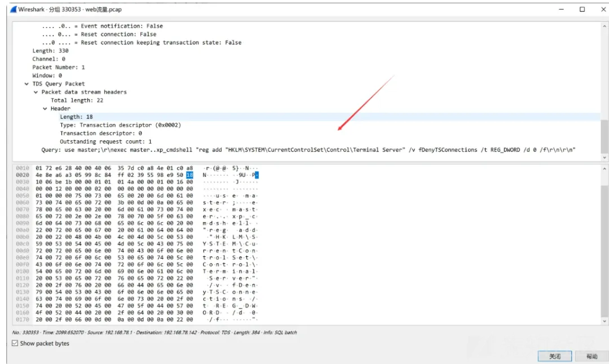Click ASCII text 'T·e·r·m·' in hex pane
609x364 pixels.
215,271
